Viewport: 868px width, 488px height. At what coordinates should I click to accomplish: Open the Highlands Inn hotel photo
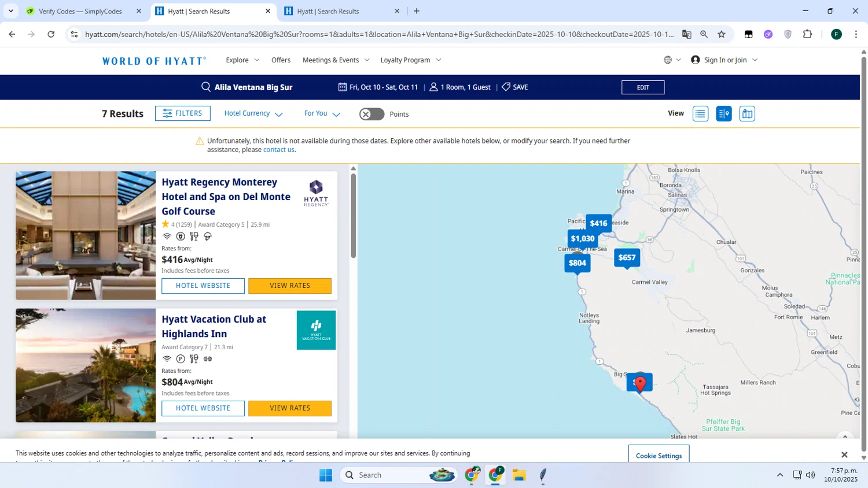[x=86, y=365]
